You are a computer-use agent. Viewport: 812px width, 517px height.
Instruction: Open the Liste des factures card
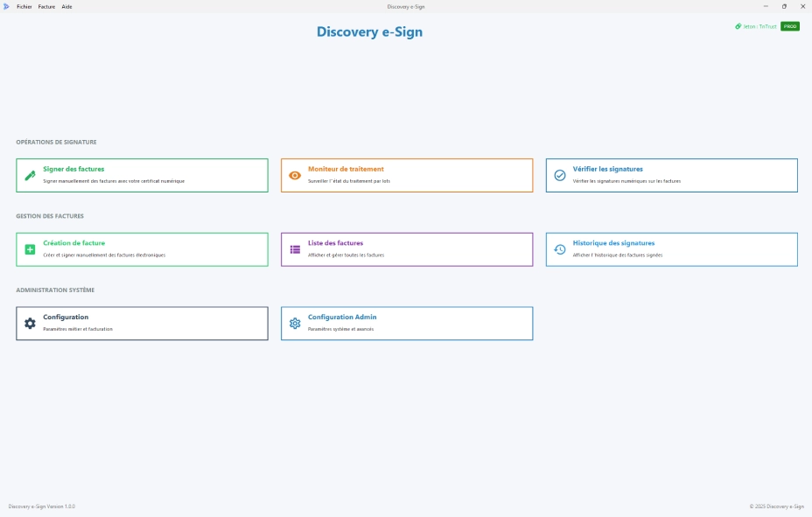point(406,248)
